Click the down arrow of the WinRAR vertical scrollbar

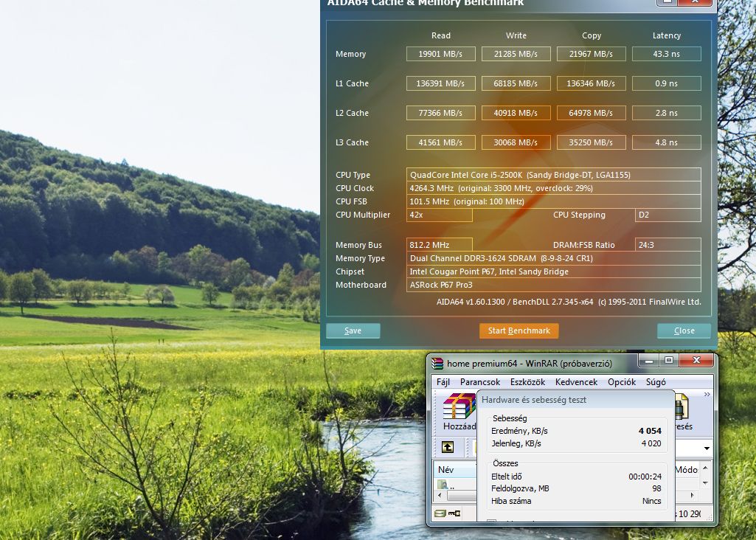[x=705, y=483]
